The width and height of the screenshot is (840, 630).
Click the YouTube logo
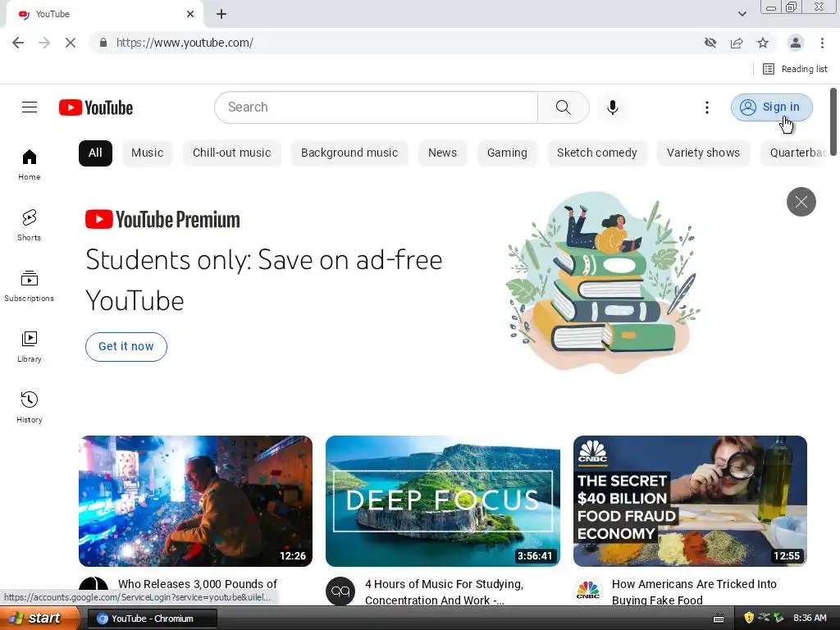(96, 107)
